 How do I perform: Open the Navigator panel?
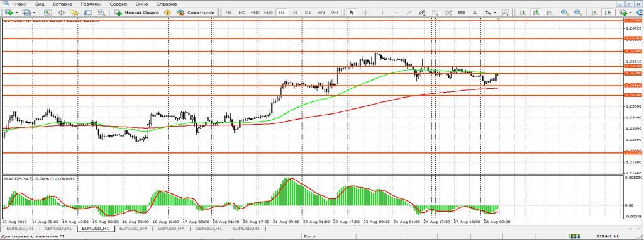(74, 13)
